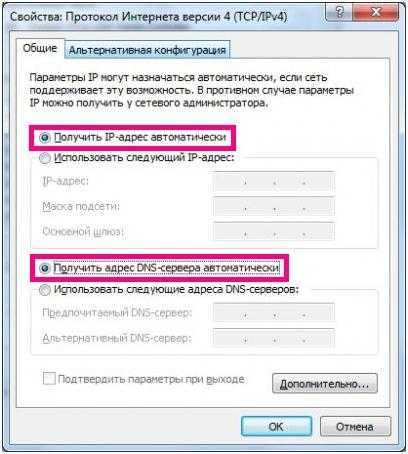This screenshot has width=408, height=454.
Task: Open the 'Дополнительно...' advanced settings
Action: tap(325, 384)
